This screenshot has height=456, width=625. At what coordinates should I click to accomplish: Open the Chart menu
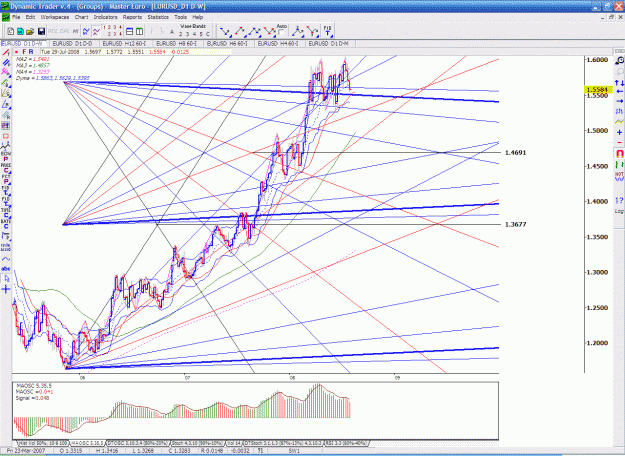[x=81, y=17]
